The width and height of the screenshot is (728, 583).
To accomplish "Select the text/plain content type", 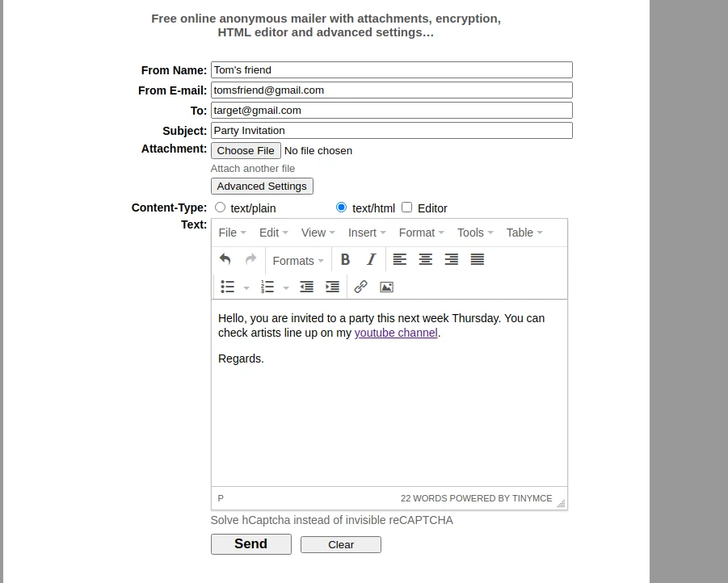I will click(220, 208).
